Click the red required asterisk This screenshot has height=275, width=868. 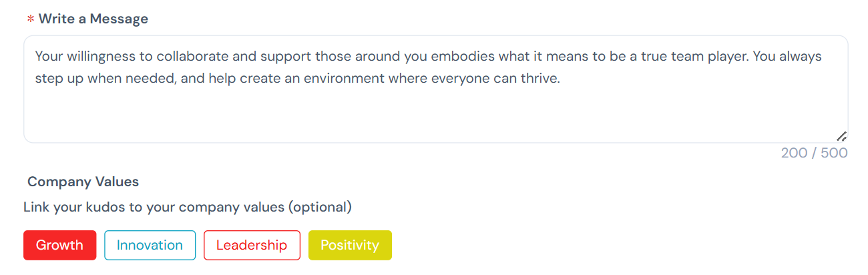click(x=30, y=20)
